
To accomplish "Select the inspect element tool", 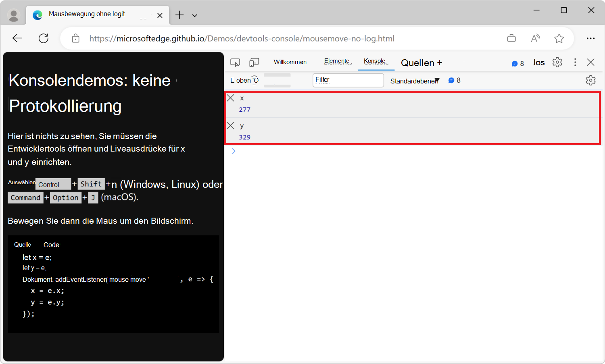I will coord(235,62).
